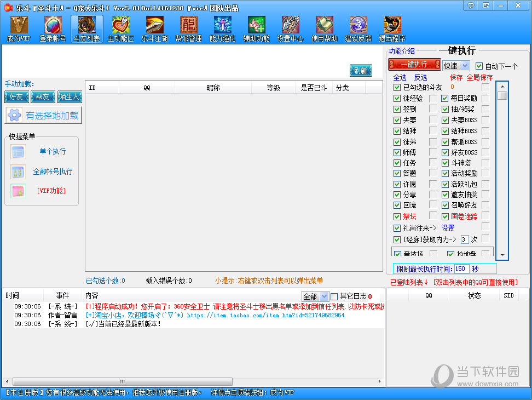Uncheck the 斗神塔 checkbox

pyautogui.click(x=445, y=163)
